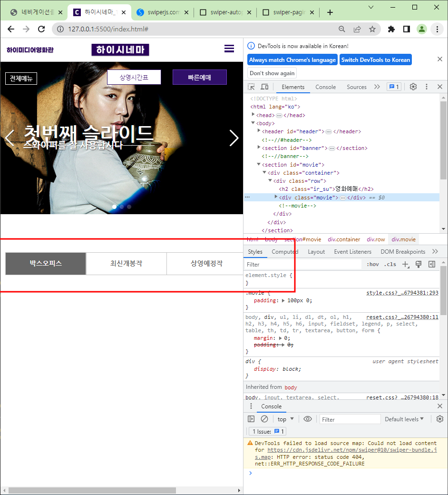
Task: Go to the next banner slide
Action: [234, 138]
